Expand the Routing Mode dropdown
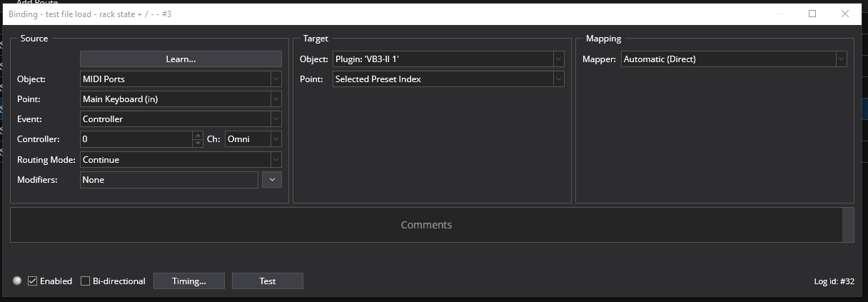Viewport: 868px width, 302px height. point(181,160)
